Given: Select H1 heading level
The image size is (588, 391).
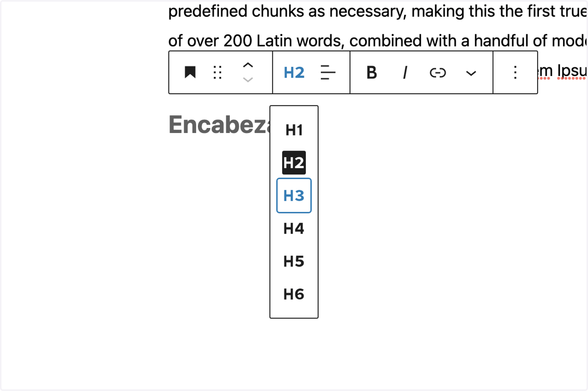Looking at the screenshot, I should click(294, 130).
